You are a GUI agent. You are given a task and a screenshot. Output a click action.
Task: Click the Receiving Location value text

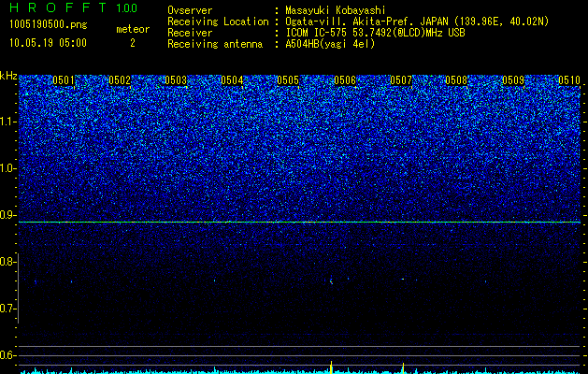pos(417,22)
